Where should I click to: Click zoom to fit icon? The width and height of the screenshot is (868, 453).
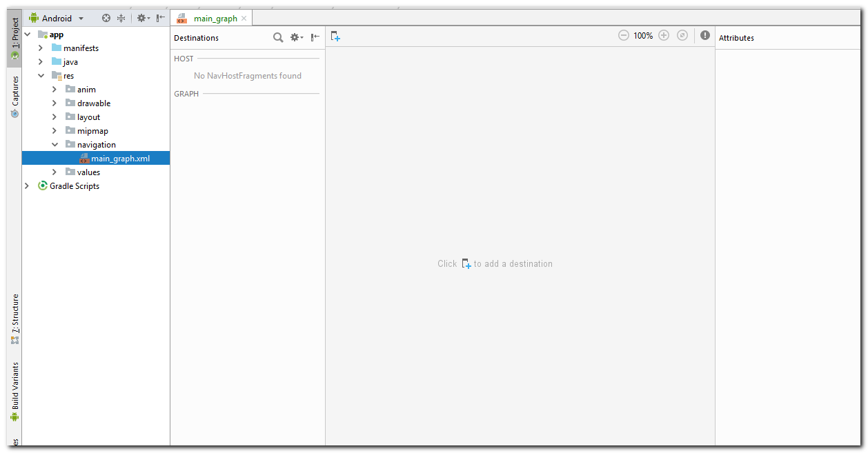click(x=682, y=35)
